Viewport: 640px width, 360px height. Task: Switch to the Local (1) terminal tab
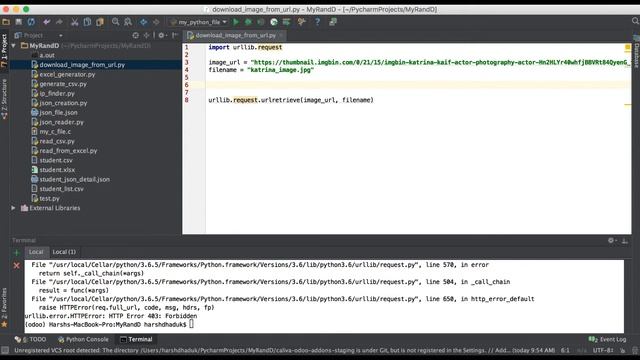tap(64, 252)
